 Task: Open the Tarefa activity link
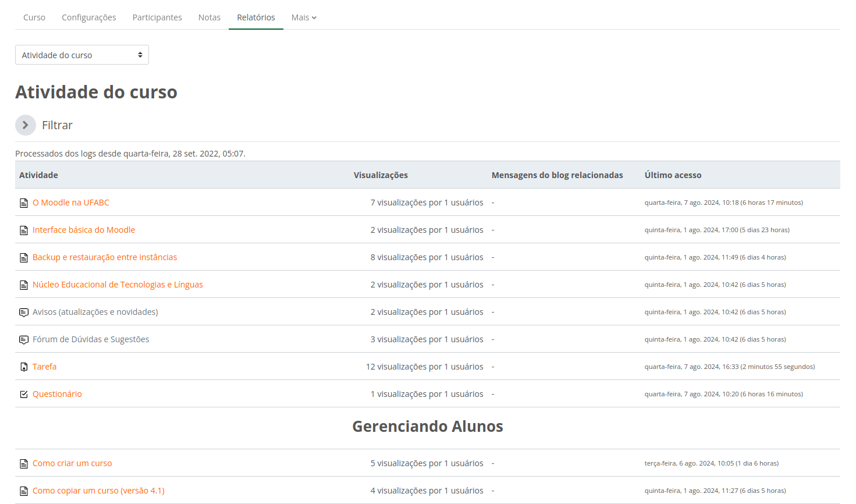[44, 367]
